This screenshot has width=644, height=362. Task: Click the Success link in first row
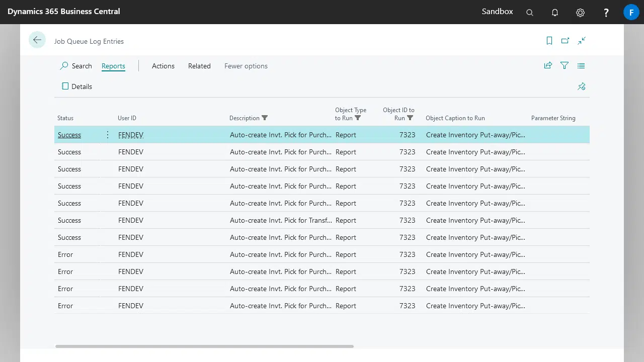point(69,135)
